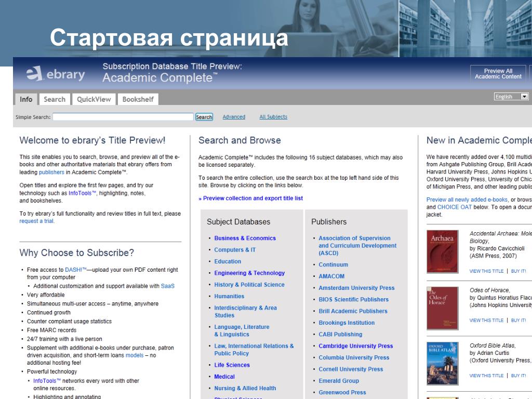Screen dimensions: 532x399
Task: Click VIEW THIS TITLE for Accidental Archaea
Action: (486, 271)
